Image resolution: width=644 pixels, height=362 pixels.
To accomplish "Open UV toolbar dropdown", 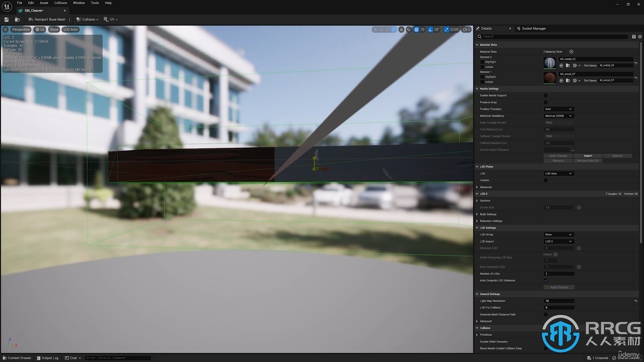I will (111, 20).
